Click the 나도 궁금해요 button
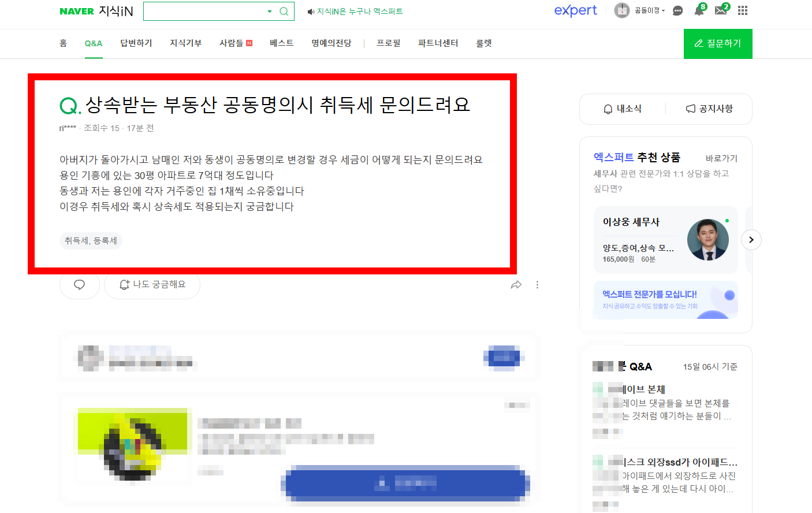The height and width of the screenshot is (513, 812). [152, 285]
